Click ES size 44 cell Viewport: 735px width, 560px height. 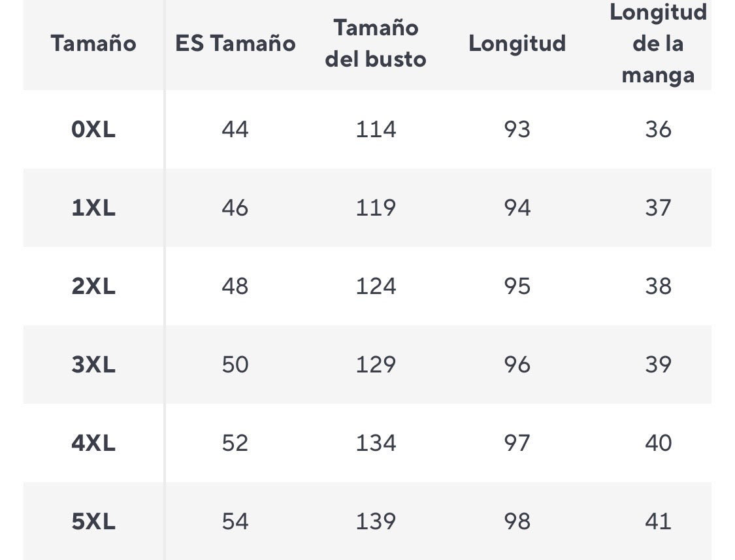pos(235,129)
